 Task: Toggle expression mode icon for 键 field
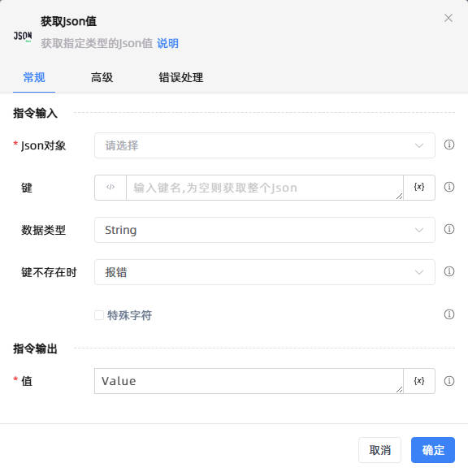point(110,188)
